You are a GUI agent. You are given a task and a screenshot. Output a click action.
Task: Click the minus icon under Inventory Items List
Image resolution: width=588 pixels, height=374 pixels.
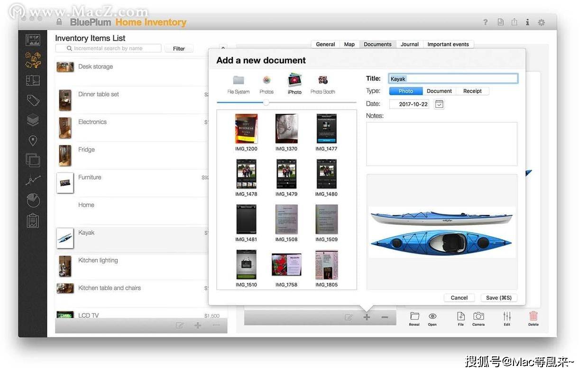(x=216, y=325)
